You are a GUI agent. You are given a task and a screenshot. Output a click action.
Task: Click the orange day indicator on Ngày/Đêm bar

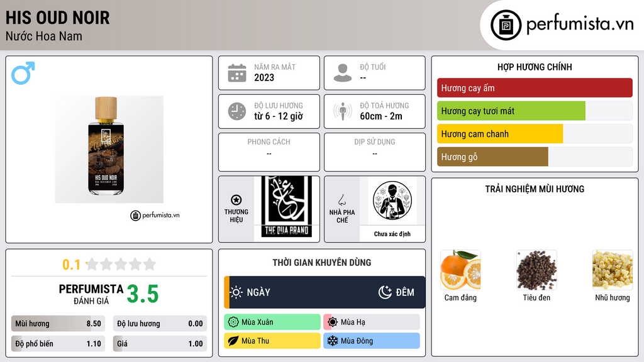226,292
